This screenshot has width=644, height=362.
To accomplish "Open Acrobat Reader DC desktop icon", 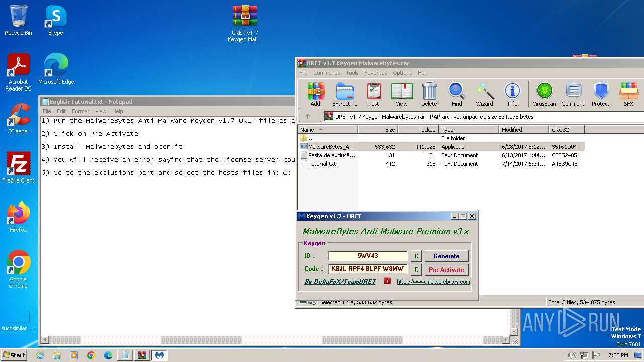I will 18,72.
